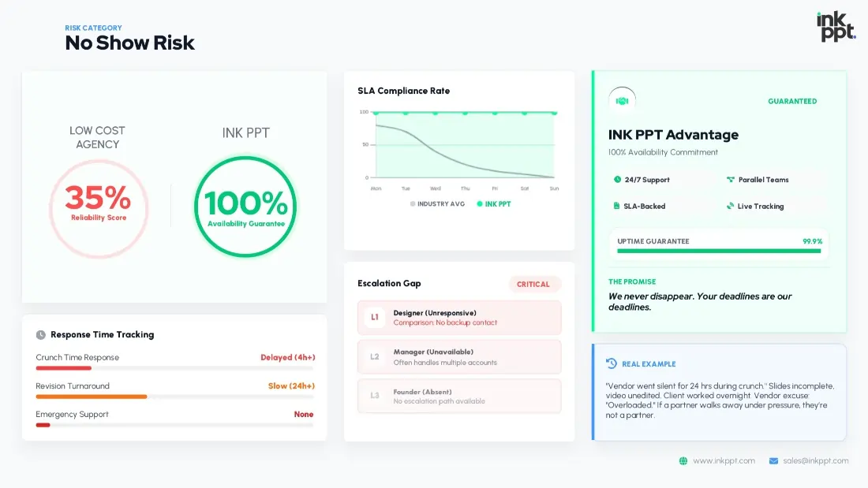The height and width of the screenshot is (488, 868).
Task: Click the L3 badge in Escalation Gap
Action: (375, 396)
